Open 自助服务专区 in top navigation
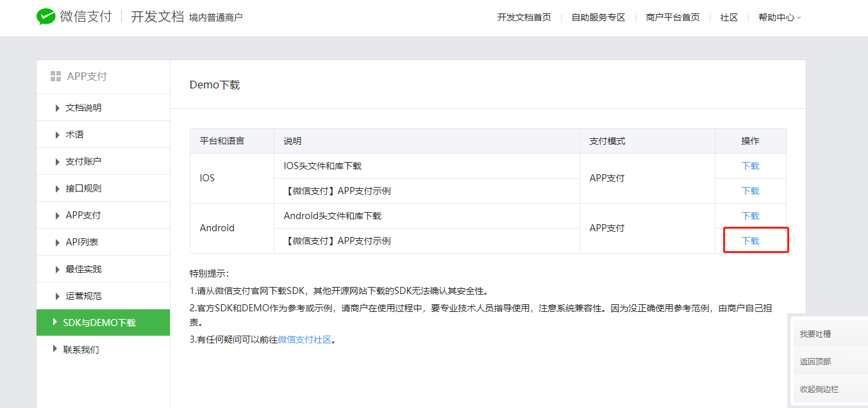 (598, 18)
